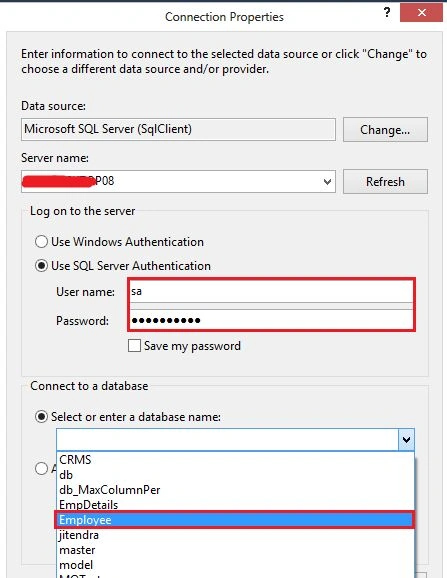Click the User name input field

tap(272, 292)
